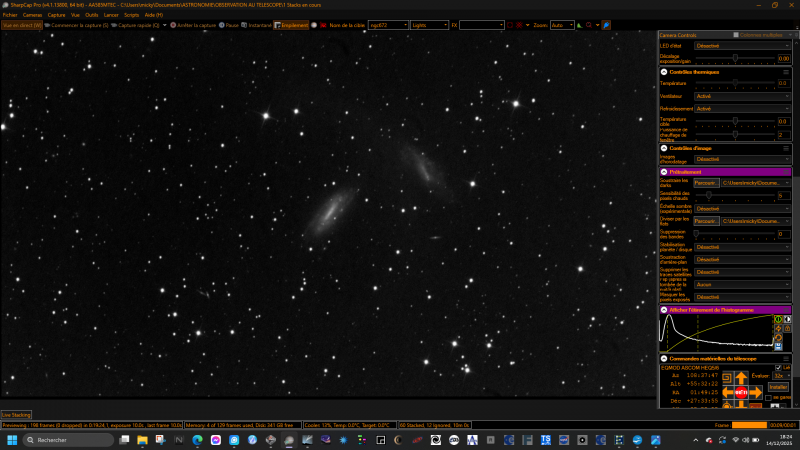Screen dimensions: 800x450
Task: Click the blue focus tool icon in the toolbar
Action: click(606, 25)
